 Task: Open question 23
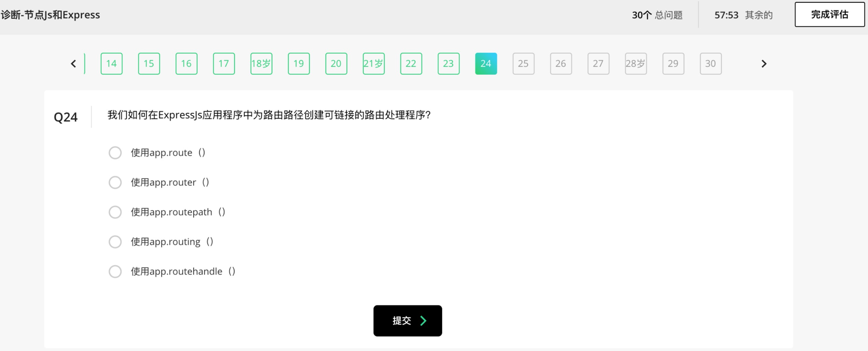pyautogui.click(x=448, y=64)
